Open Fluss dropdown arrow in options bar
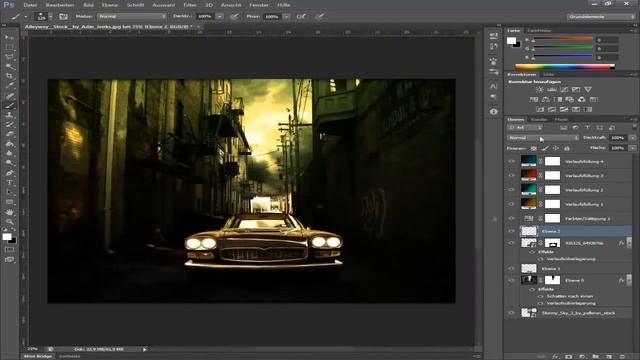 [x=287, y=16]
